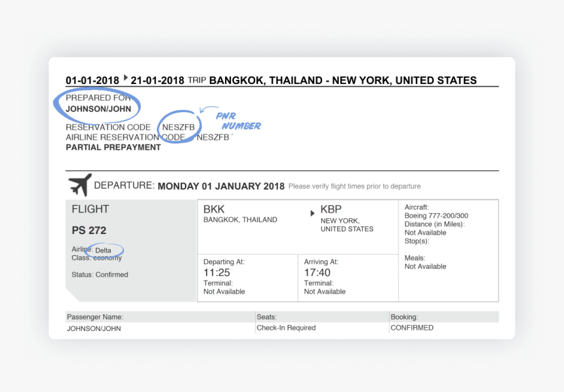Screen dimensions: 564x392
Task: Select the destination airport code KBP
Action: tap(331, 209)
